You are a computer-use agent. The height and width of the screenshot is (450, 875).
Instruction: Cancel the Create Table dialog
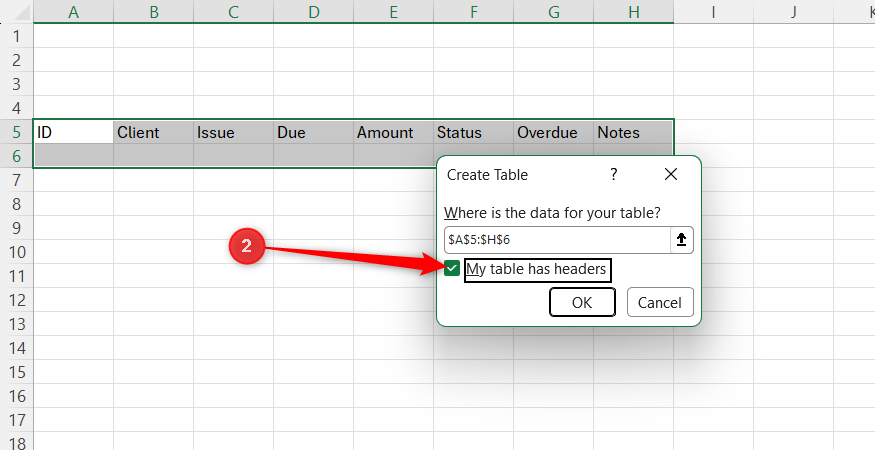pos(660,302)
